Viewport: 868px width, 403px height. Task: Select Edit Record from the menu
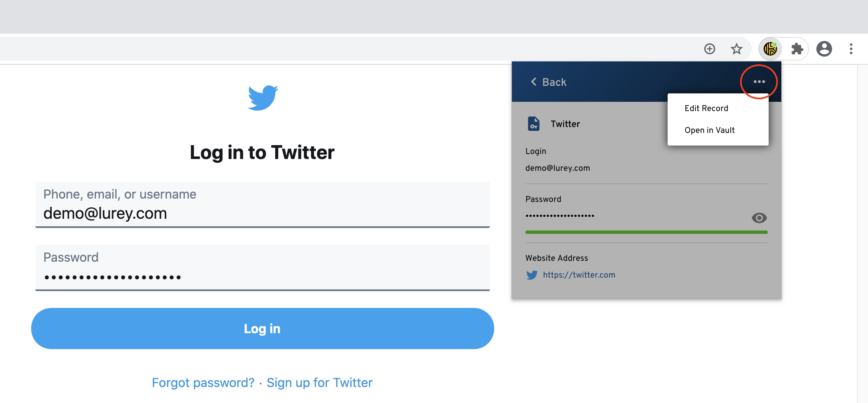706,108
